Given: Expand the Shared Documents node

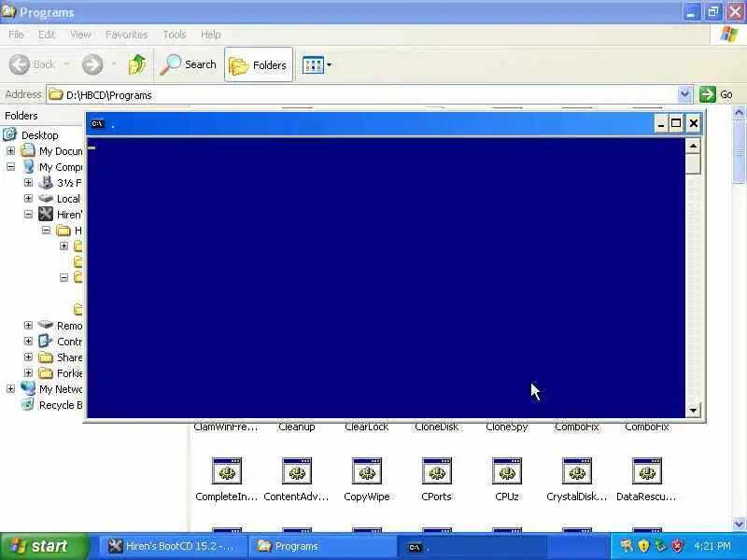Looking at the screenshot, I should coord(28,357).
